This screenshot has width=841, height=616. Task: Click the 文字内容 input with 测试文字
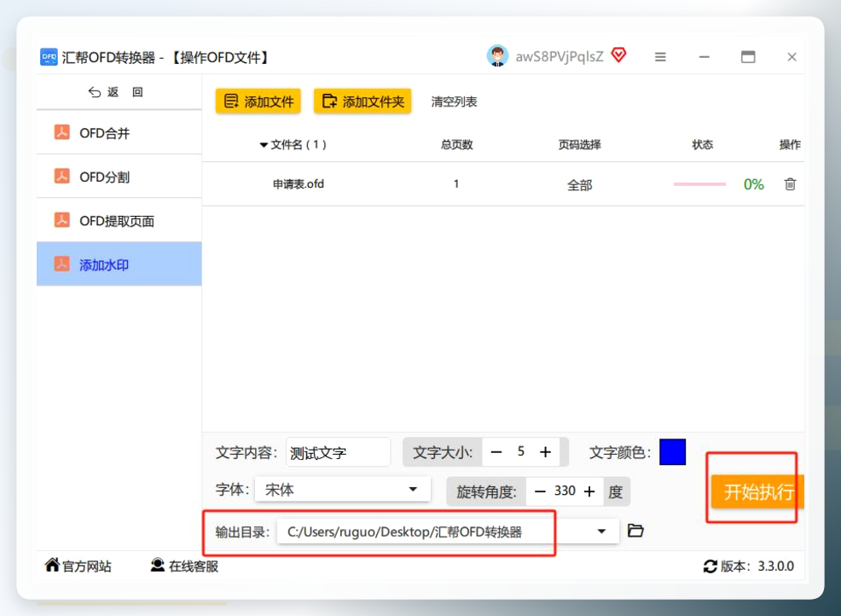(x=339, y=452)
